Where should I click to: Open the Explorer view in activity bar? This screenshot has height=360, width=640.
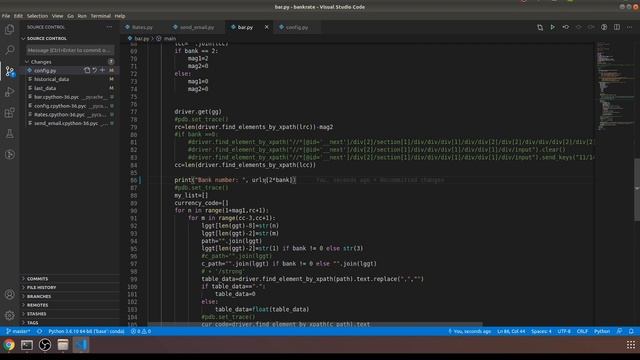coord(9,29)
